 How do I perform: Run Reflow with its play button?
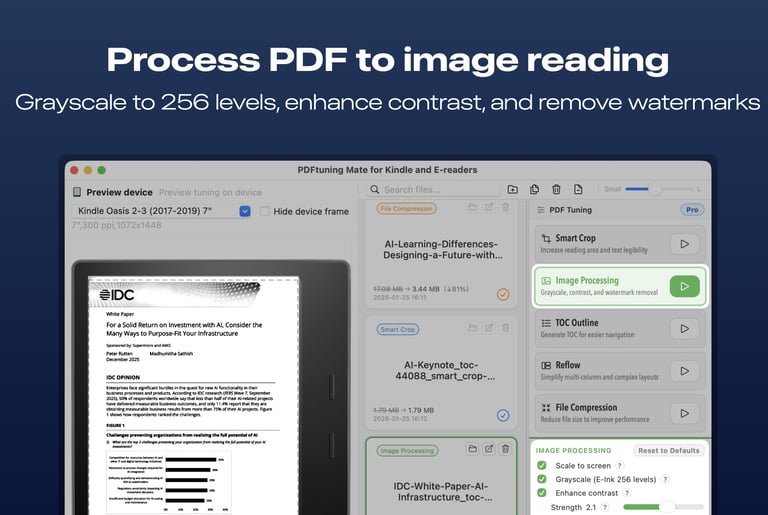point(685,371)
